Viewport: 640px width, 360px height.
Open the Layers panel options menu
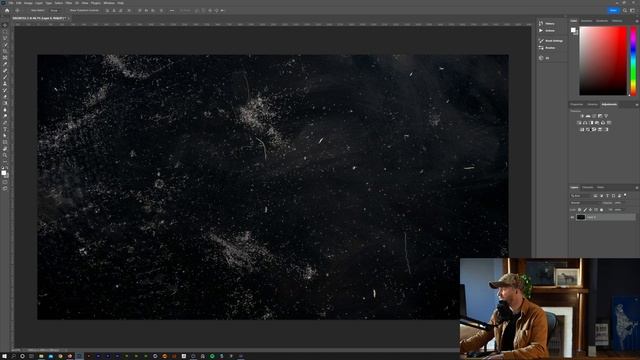coord(637,187)
